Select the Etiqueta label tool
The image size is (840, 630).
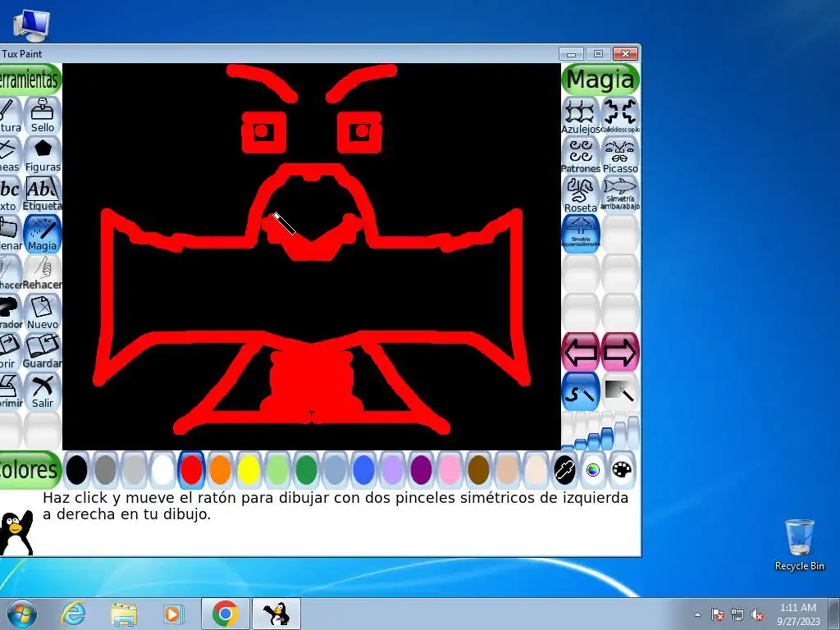43,194
